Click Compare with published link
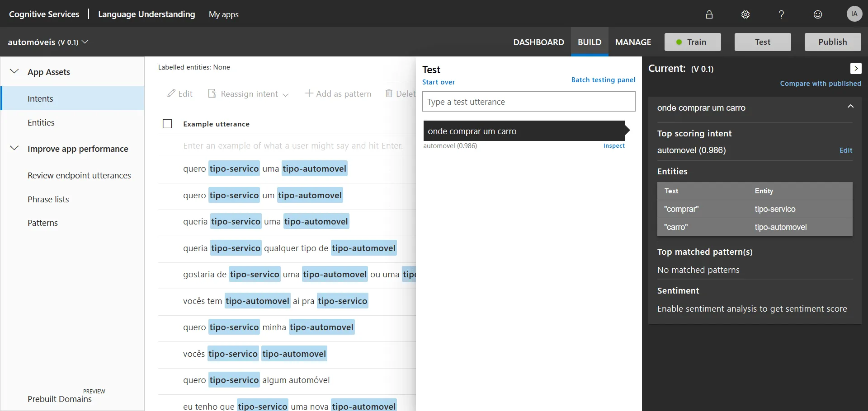Image resolution: width=868 pixels, height=411 pixels. 821,84
